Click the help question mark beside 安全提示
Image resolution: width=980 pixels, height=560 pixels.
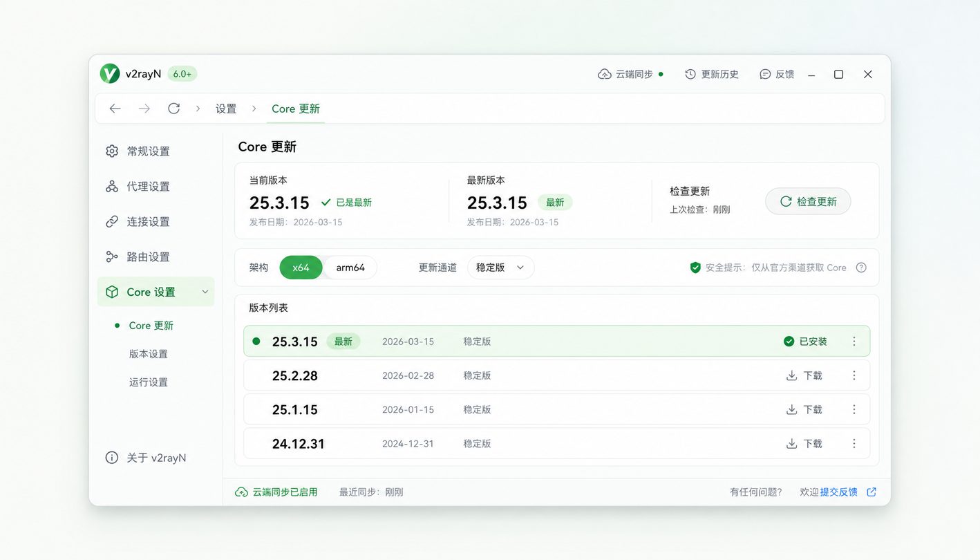pyautogui.click(x=861, y=268)
